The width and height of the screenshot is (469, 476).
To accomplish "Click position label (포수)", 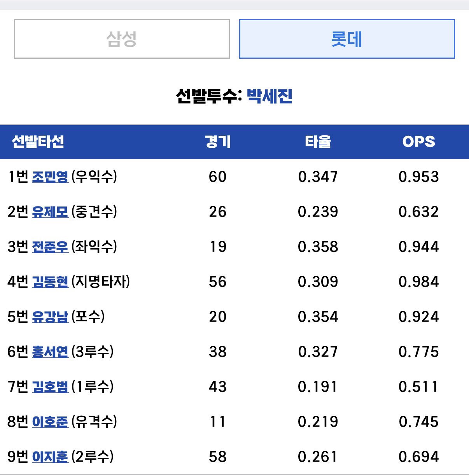I will coord(88,317).
